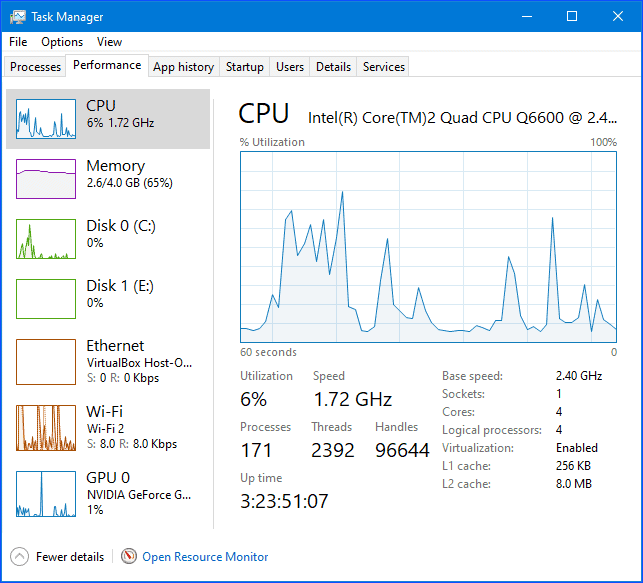The width and height of the screenshot is (643, 583).
Task: Open the Services tab
Action: click(383, 67)
